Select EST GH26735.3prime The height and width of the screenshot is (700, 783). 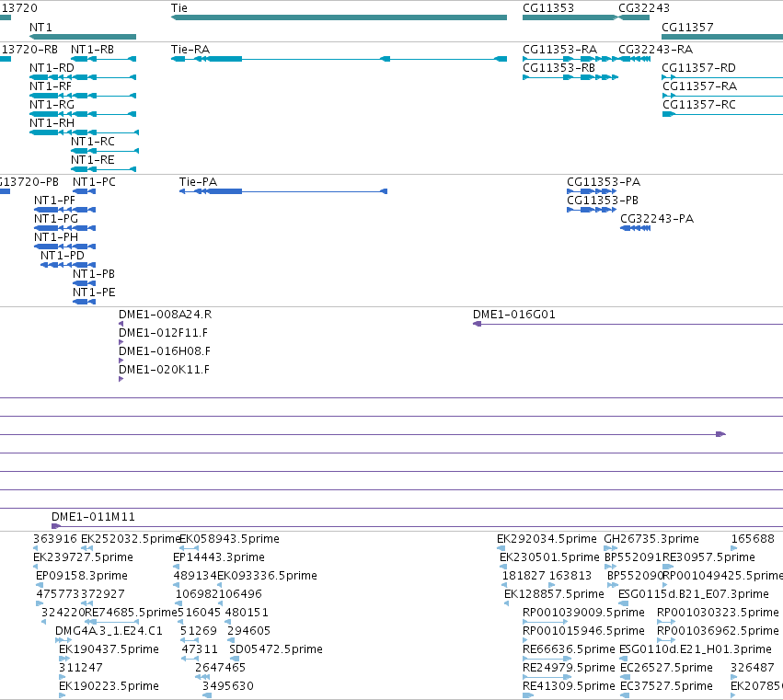point(611,548)
